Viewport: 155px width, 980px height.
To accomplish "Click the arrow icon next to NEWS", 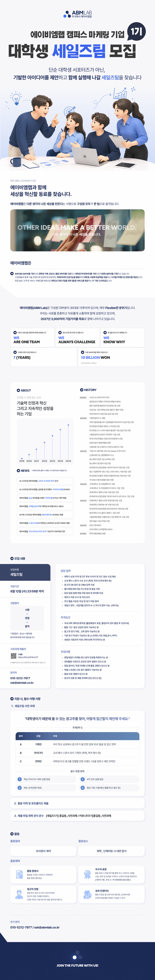I will [18, 471].
